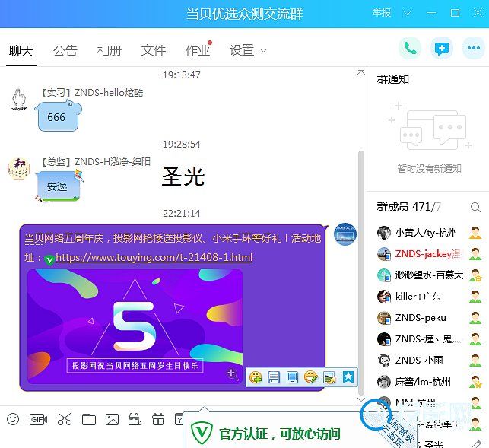The height and width of the screenshot is (448, 489).
Task: Click the invite/new discussion chat icon
Action: [x=442, y=48]
